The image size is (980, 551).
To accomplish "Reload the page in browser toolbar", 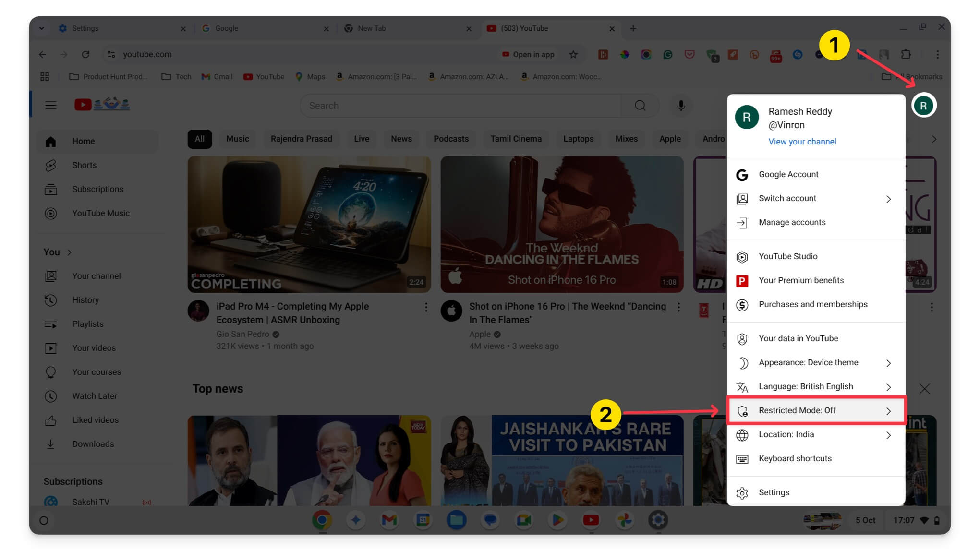I will [85, 54].
